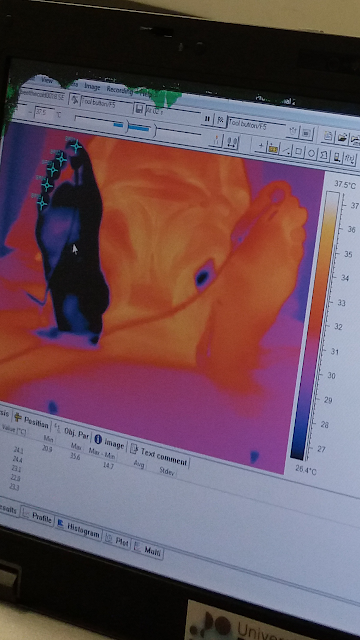Screen dimensions: 360x640
Task: Open the Profile tab
Action: tap(37, 517)
